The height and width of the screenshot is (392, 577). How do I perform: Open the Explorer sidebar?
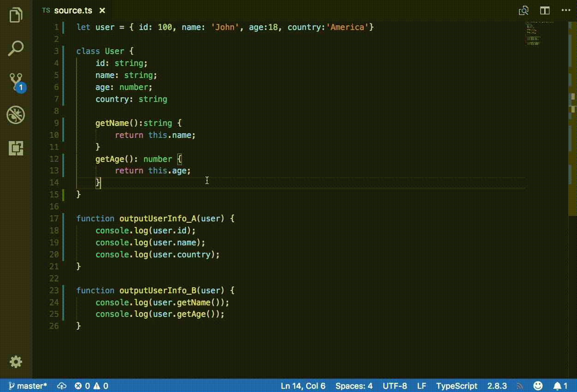[16, 15]
